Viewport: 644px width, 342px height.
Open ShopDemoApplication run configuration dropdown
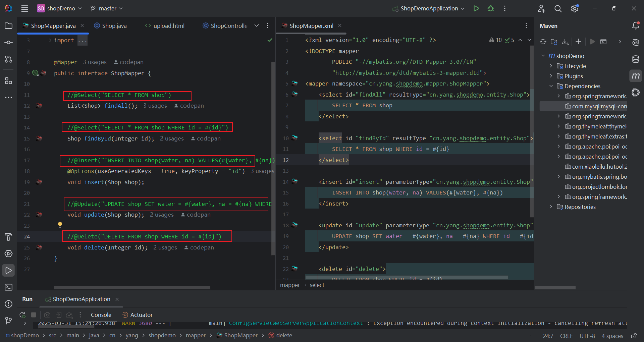(x=428, y=8)
